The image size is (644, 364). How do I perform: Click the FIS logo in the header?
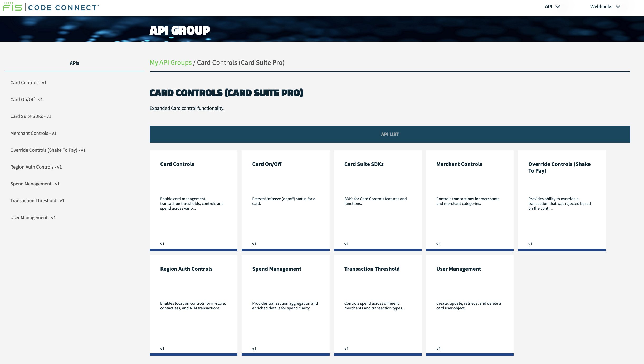point(12,7)
